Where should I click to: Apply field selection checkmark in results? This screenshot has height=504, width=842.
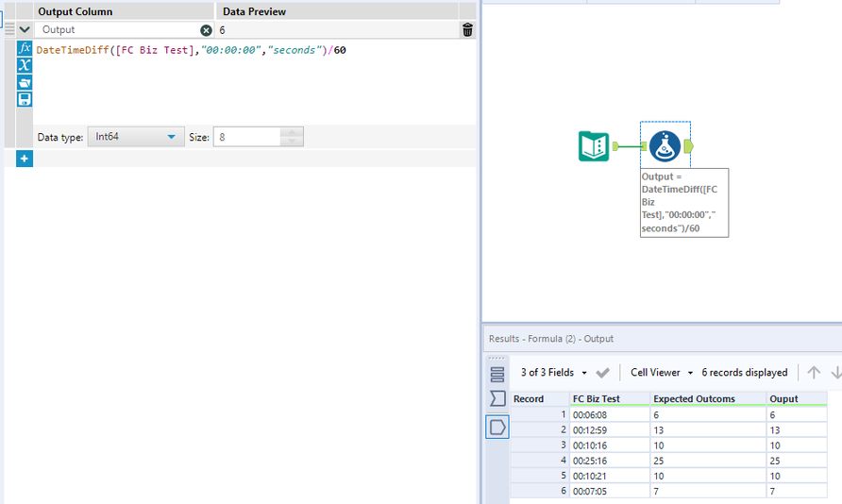coord(603,373)
